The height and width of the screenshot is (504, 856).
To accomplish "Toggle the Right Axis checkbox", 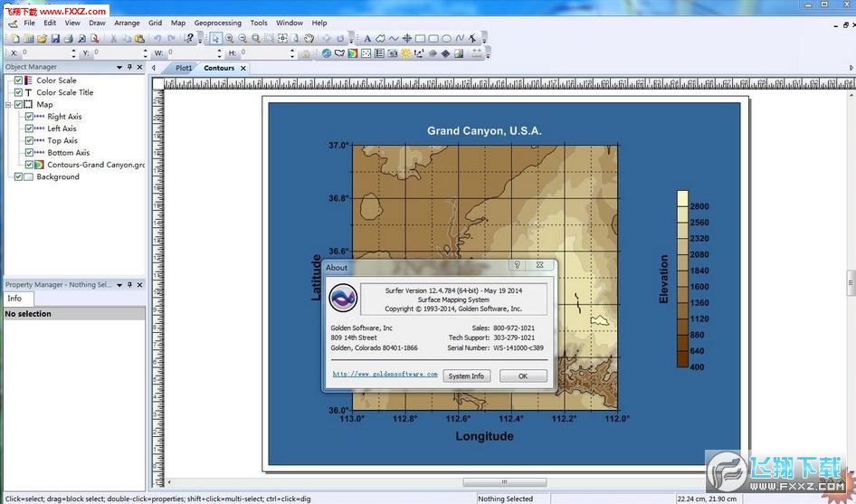I will (x=29, y=117).
